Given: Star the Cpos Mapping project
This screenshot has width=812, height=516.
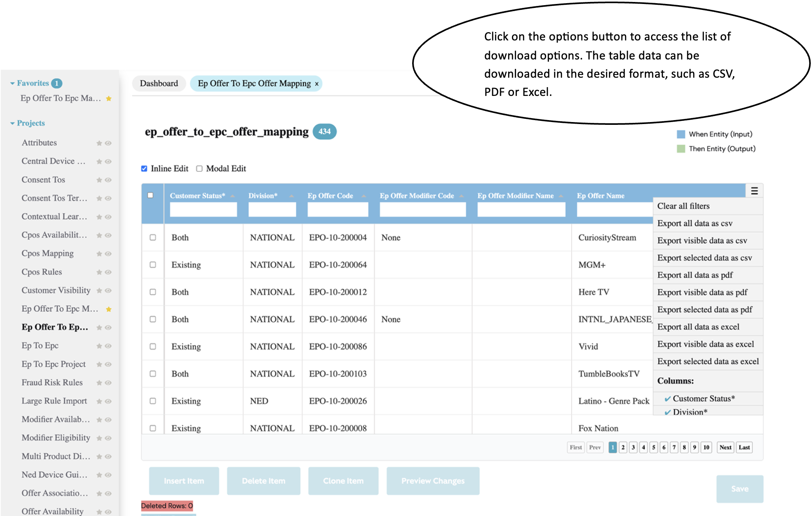Looking at the screenshot, I should point(99,254).
